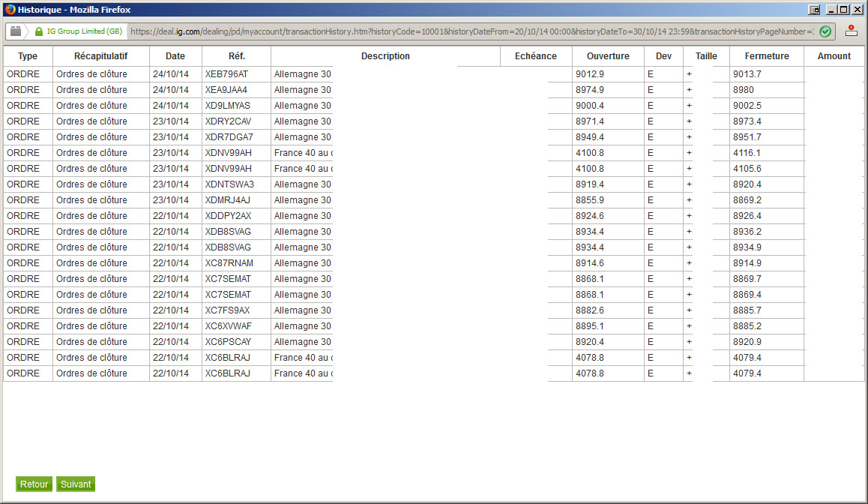Click the Type column header

(x=28, y=56)
